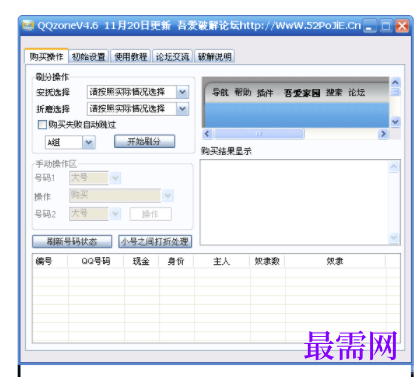This screenshot has width=416, height=377.
Task: Sort by the 身价 column header
Action: coord(176,261)
